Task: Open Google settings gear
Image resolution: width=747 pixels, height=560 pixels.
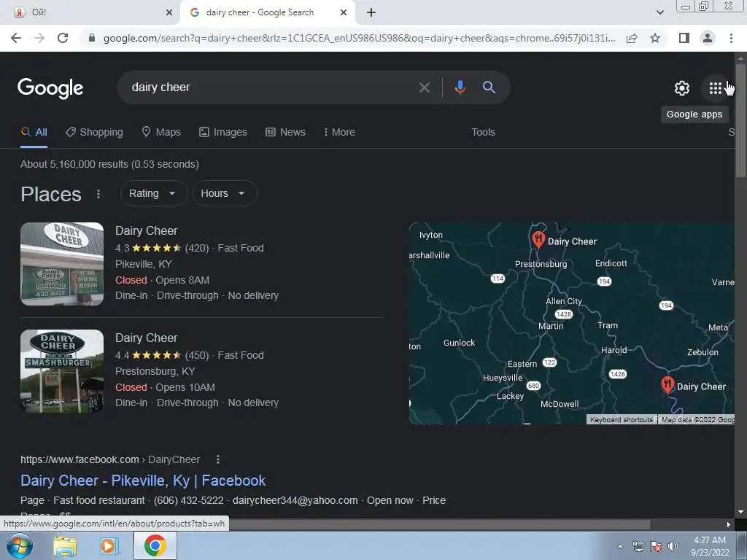Action: [x=682, y=88]
